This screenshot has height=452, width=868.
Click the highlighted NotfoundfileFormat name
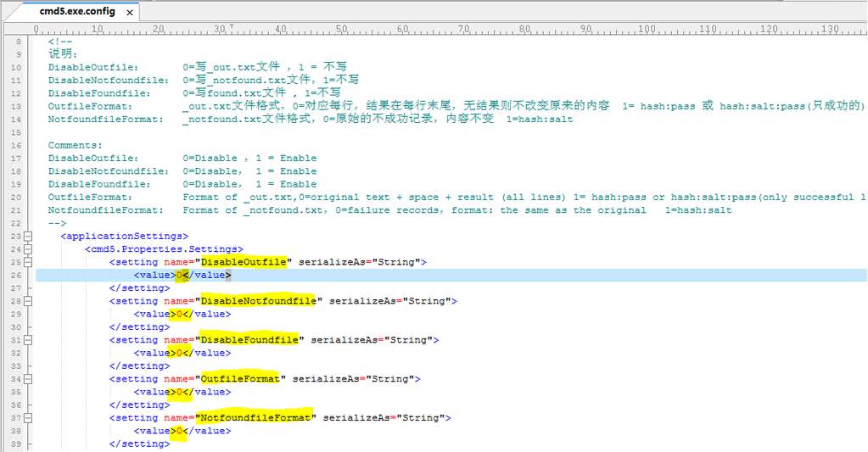click(255, 418)
